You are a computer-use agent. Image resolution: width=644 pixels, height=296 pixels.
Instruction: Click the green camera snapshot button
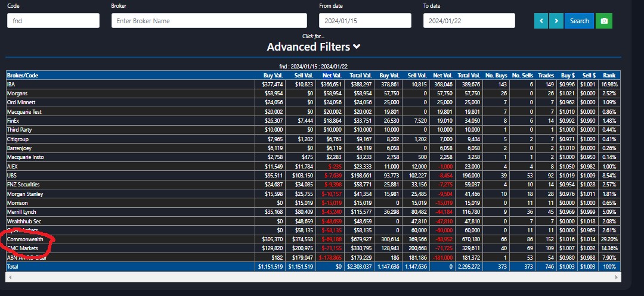[x=604, y=21]
